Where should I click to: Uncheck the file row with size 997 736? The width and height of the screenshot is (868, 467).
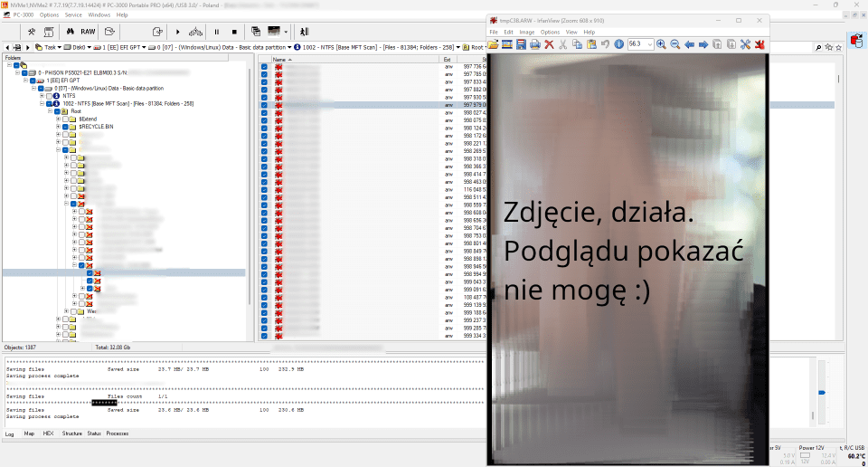(264, 66)
